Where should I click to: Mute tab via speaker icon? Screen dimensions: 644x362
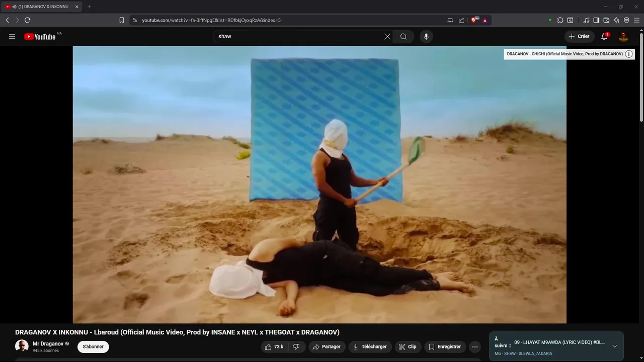click(14, 7)
